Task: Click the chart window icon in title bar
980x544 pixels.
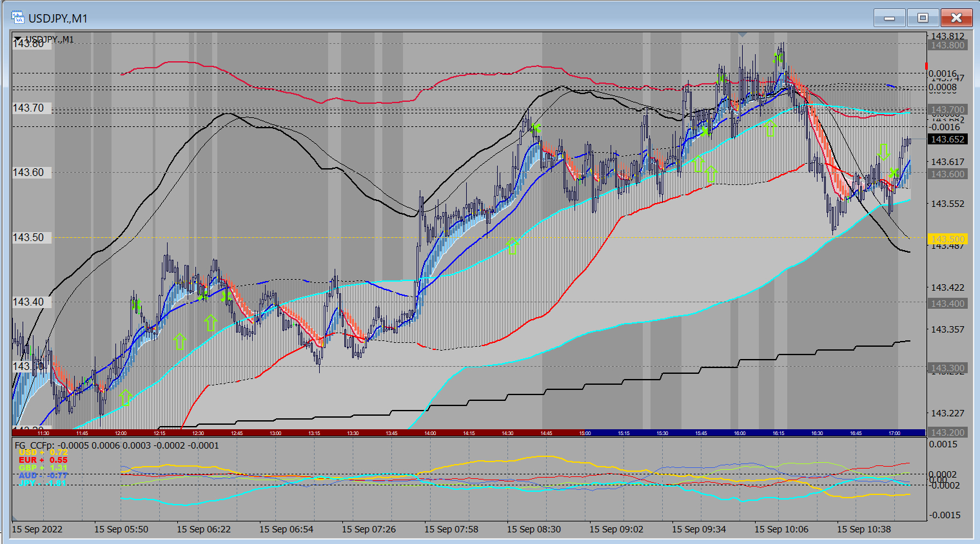Action: (x=17, y=18)
